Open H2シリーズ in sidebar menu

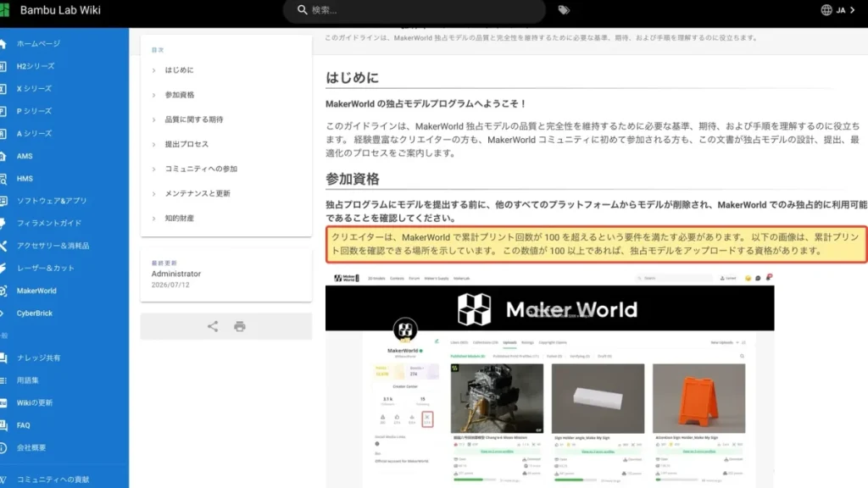tap(36, 66)
